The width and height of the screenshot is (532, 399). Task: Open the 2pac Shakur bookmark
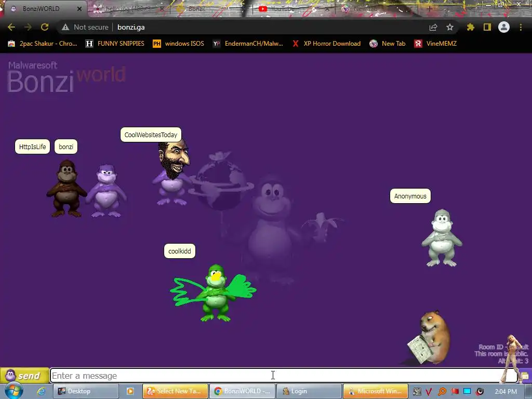click(43, 44)
